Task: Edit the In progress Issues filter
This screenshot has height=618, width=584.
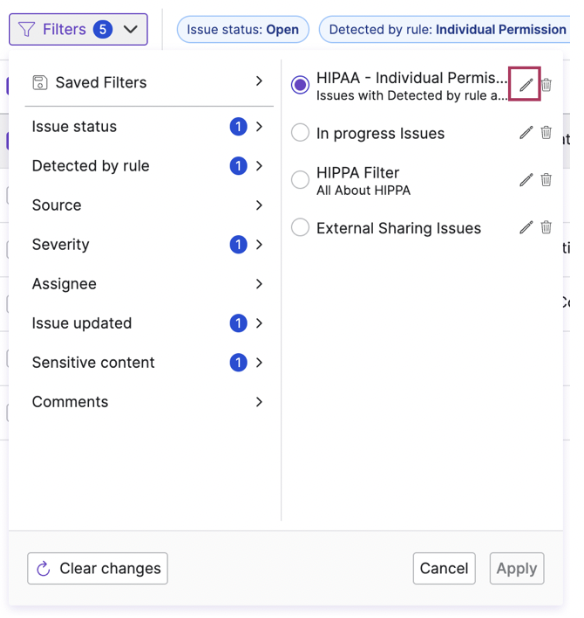Action: tap(526, 133)
